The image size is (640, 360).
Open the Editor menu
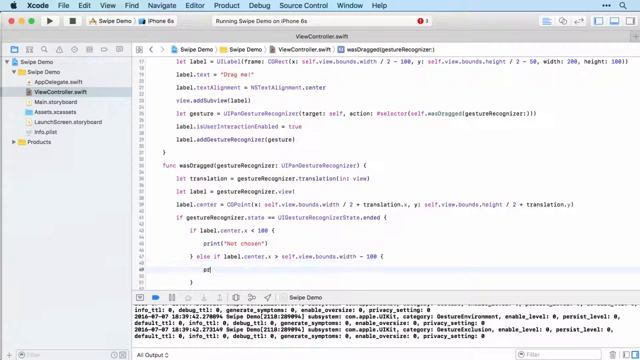(195, 6)
